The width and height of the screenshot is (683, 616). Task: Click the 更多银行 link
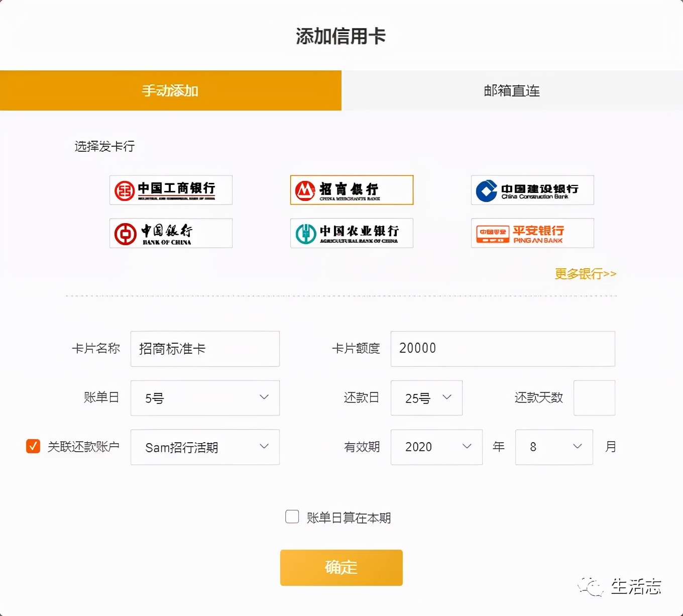pos(585,274)
